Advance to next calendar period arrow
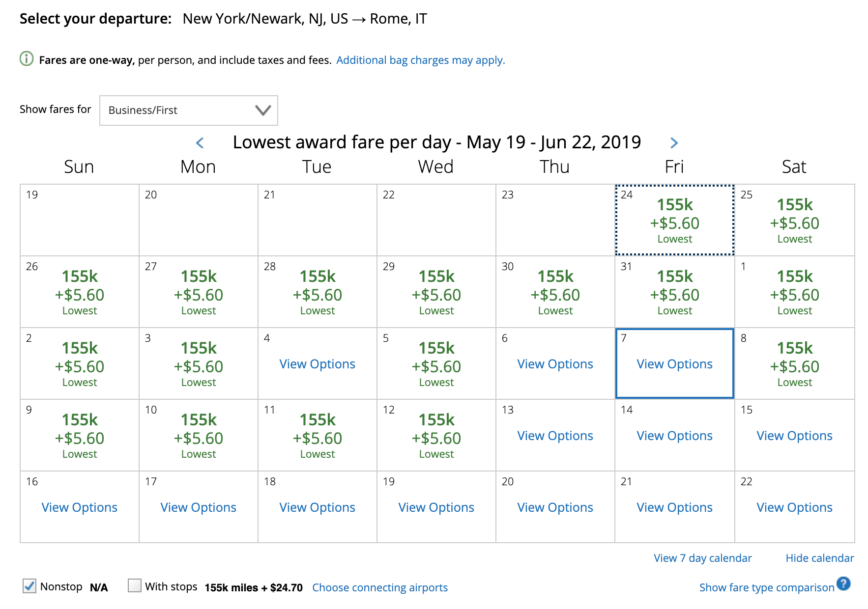The height and width of the screenshot is (609, 868). [674, 143]
